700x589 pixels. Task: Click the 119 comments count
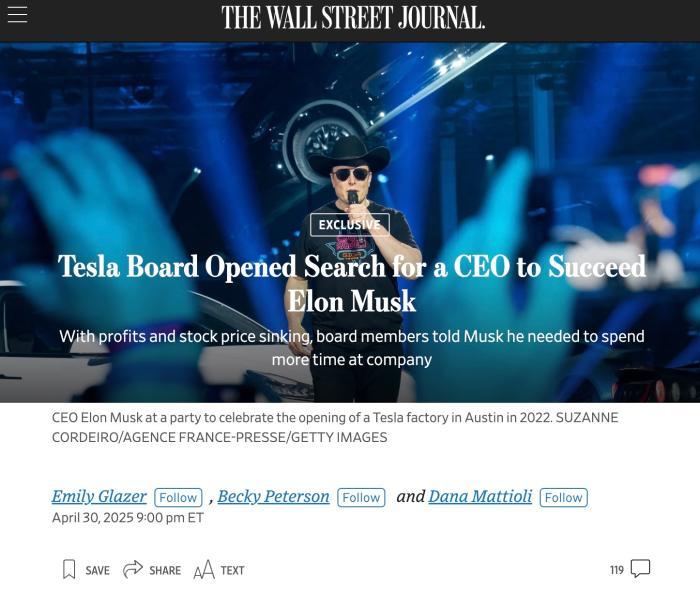coord(617,570)
